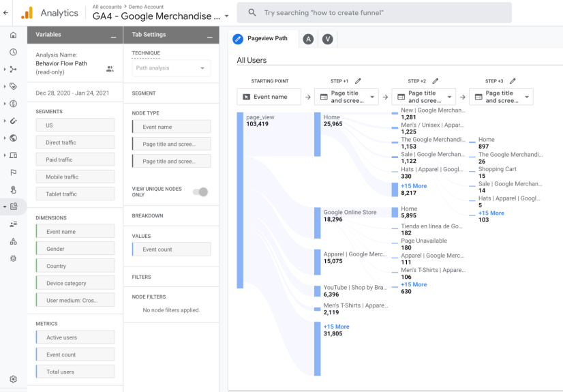Select the Paid traffic segment
The image size is (563, 392).
point(76,160)
